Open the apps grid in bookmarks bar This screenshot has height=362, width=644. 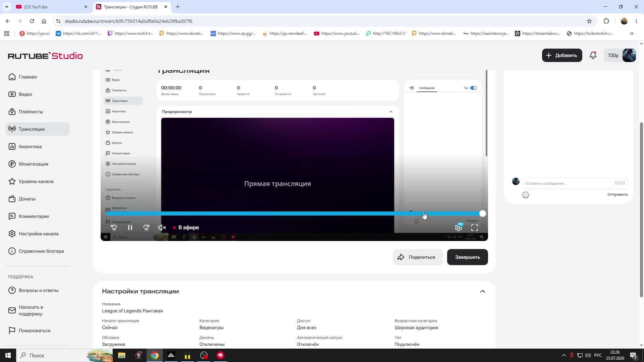click(x=7, y=34)
